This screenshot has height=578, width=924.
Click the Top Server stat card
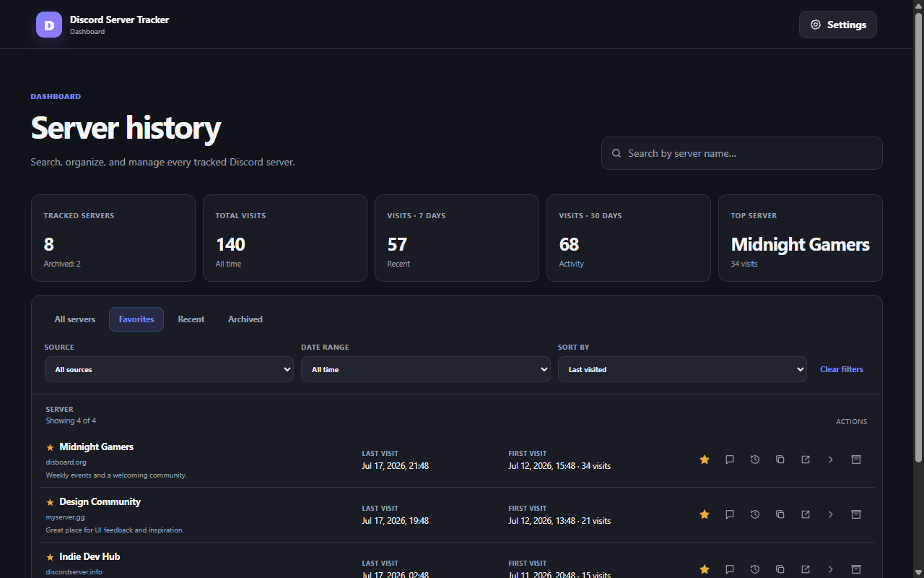pyautogui.click(x=801, y=238)
